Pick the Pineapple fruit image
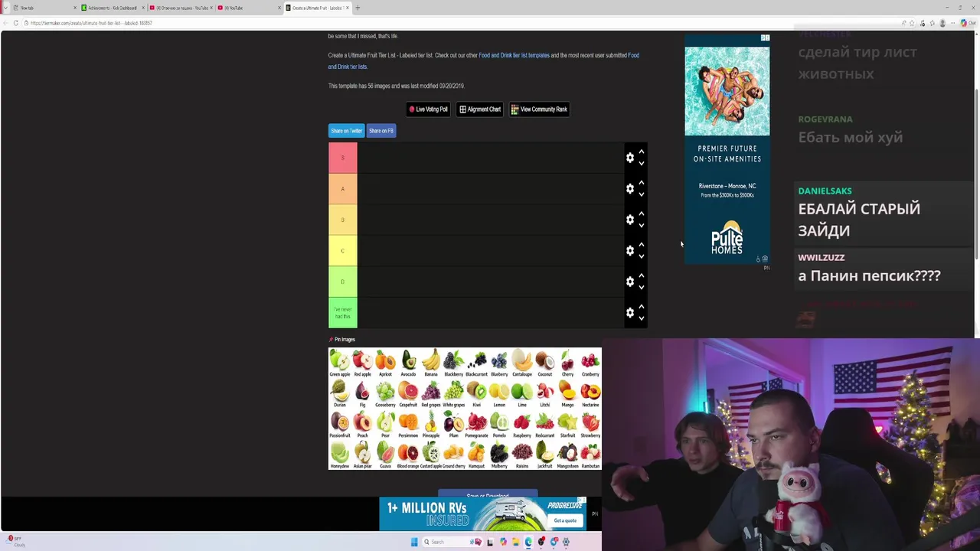This screenshot has height=551, width=980. pos(431,425)
